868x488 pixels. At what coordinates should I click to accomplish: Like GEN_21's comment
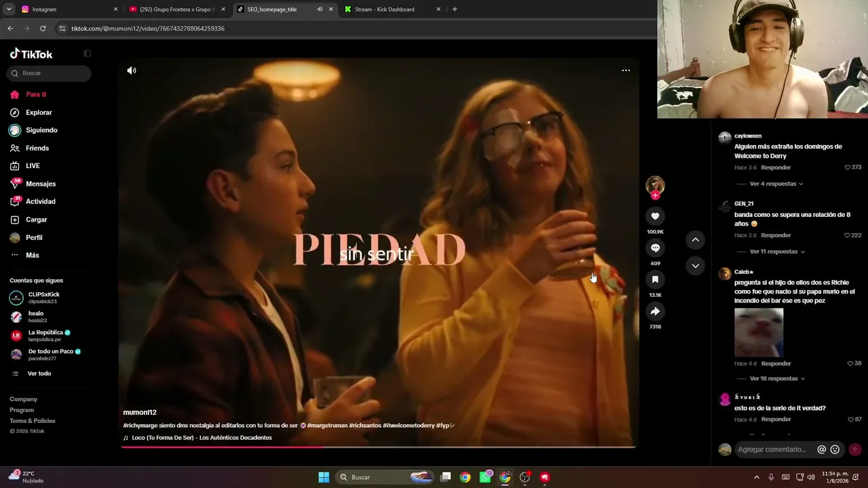[847, 235]
